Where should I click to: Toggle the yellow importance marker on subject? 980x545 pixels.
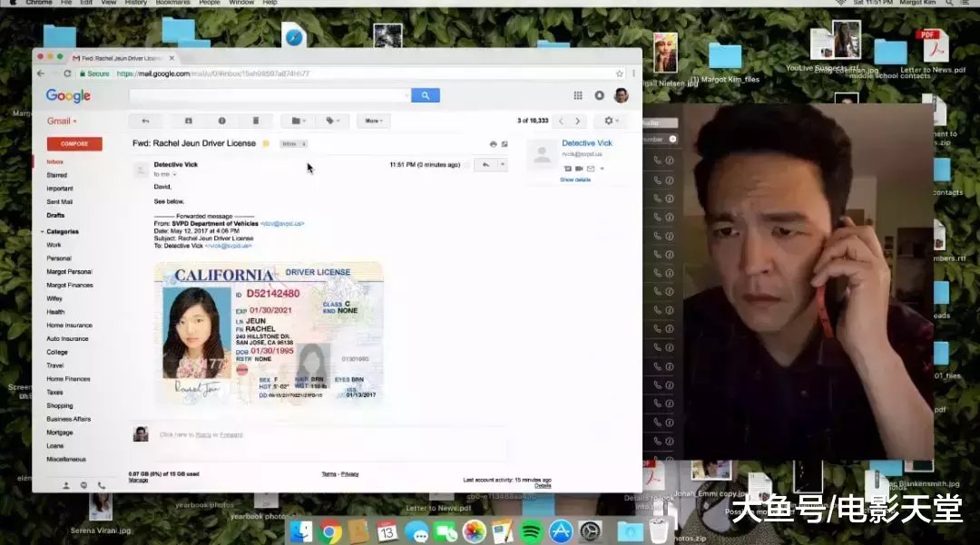coord(266,143)
